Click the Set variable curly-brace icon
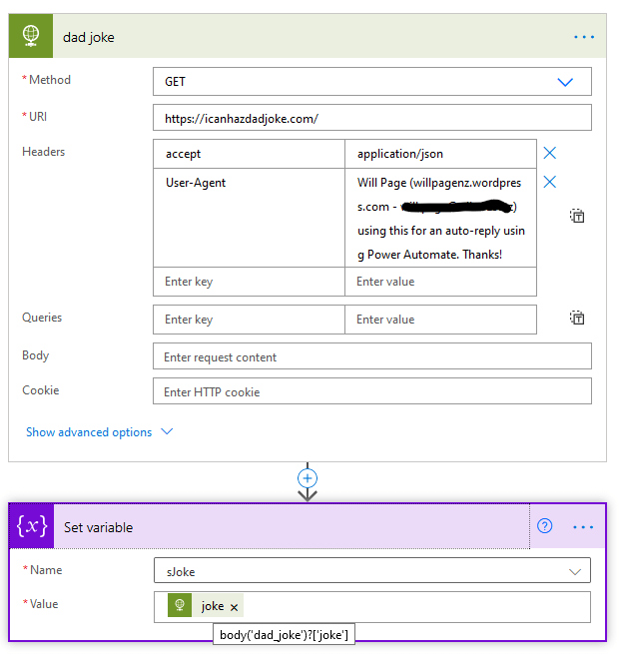 pyautogui.click(x=32, y=526)
